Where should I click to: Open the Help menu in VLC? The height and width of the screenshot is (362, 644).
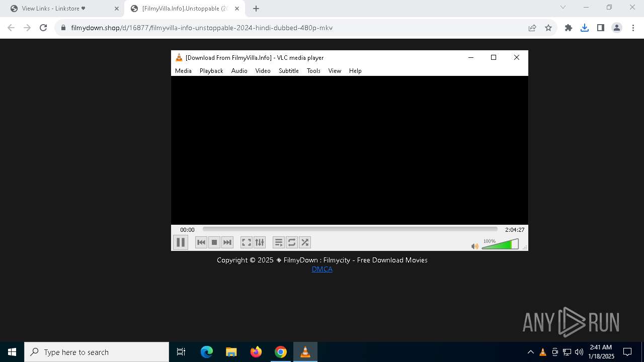(355, 71)
